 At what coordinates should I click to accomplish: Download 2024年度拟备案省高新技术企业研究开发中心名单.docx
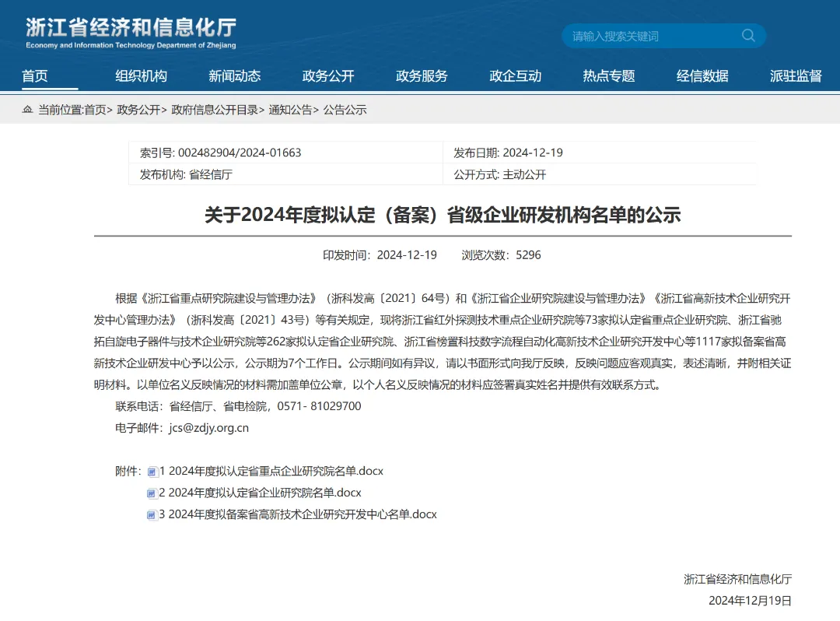(x=298, y=514)
